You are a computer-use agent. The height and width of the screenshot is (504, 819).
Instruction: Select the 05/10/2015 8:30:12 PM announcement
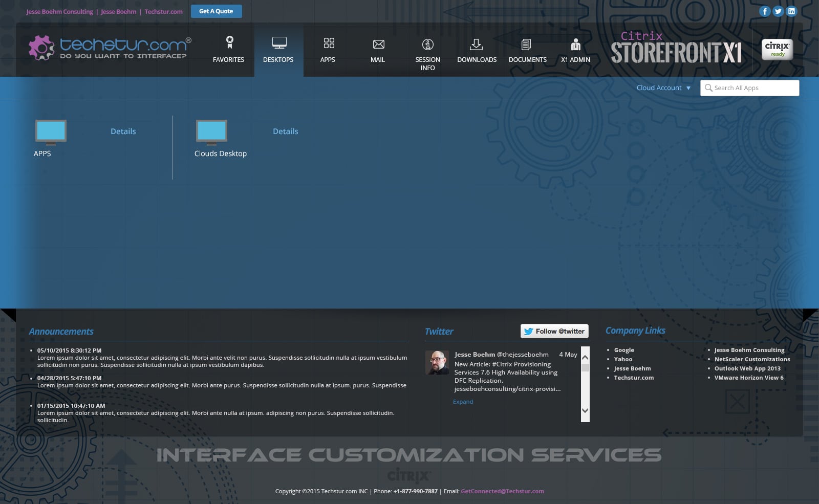point(69,350)
